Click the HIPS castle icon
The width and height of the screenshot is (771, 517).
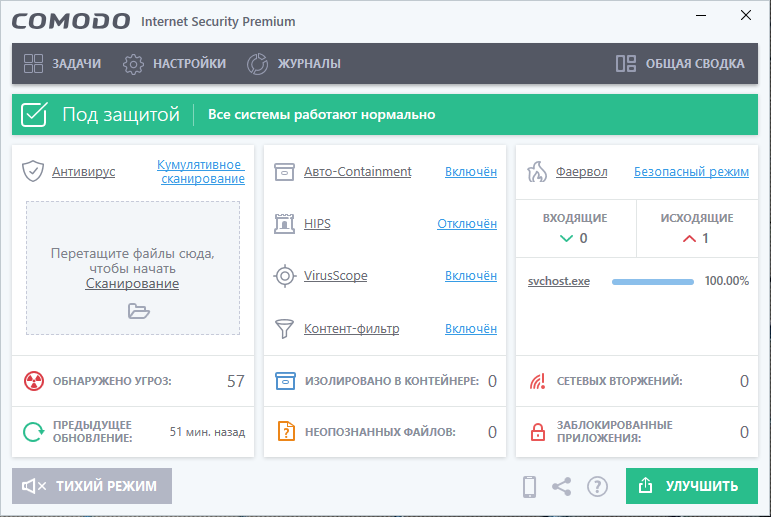pyautogui.click(x=285, y=223)
